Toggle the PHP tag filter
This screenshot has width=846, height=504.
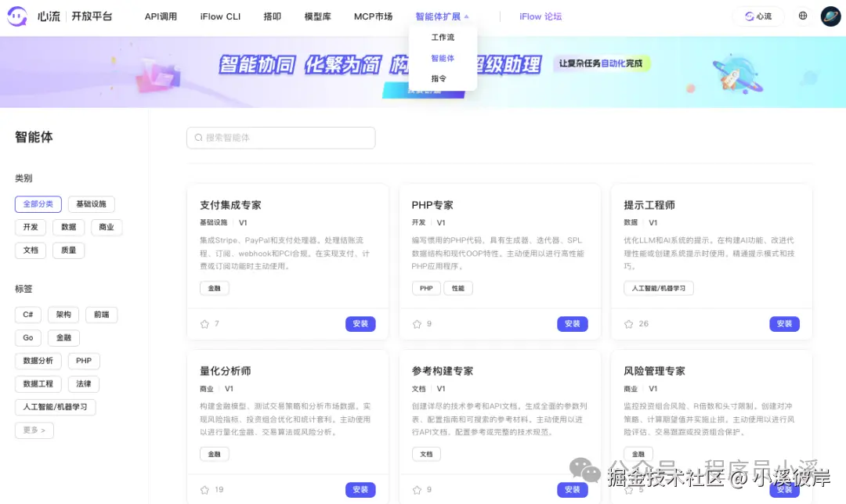[x=84, y=361]
